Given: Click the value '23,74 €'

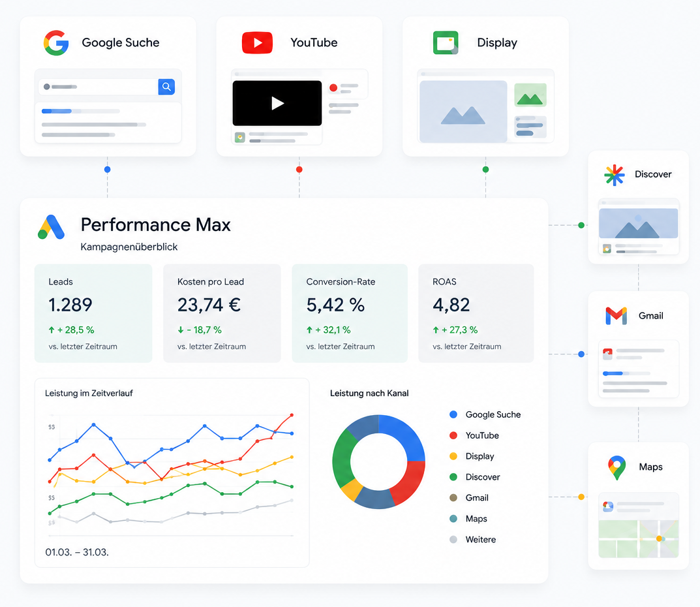Looking at the screenshot, I should [209, 305].
